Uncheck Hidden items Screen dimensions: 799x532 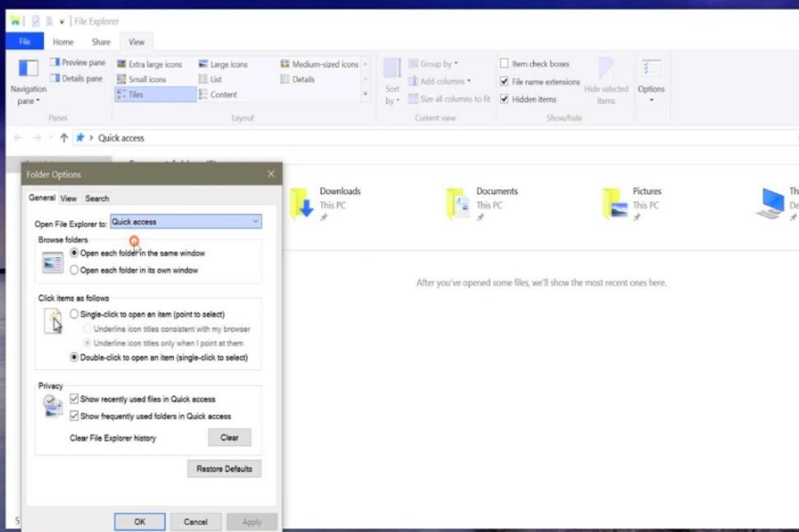coord(504,99)
